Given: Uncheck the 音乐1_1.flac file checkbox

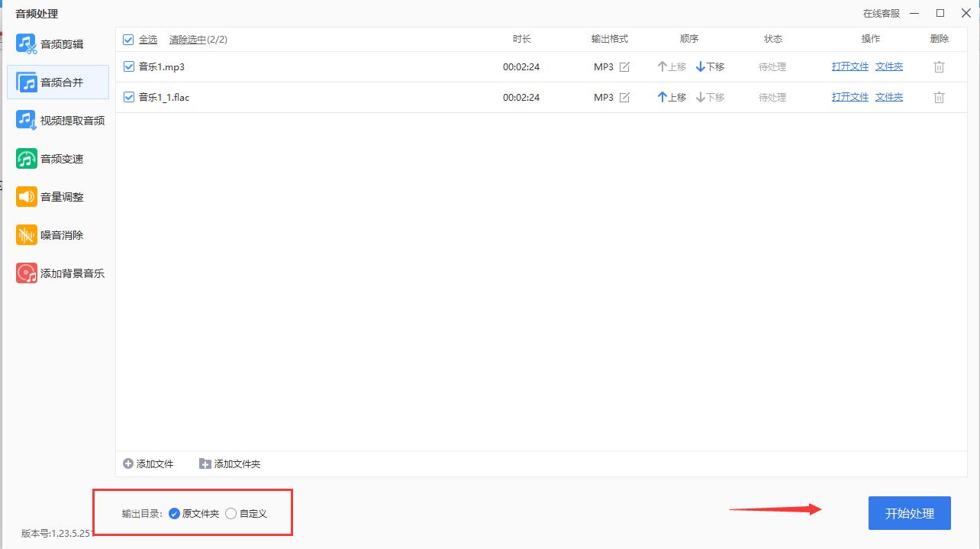Looking at the screenshot, I should pyautogui.click(x=128, y=97).
